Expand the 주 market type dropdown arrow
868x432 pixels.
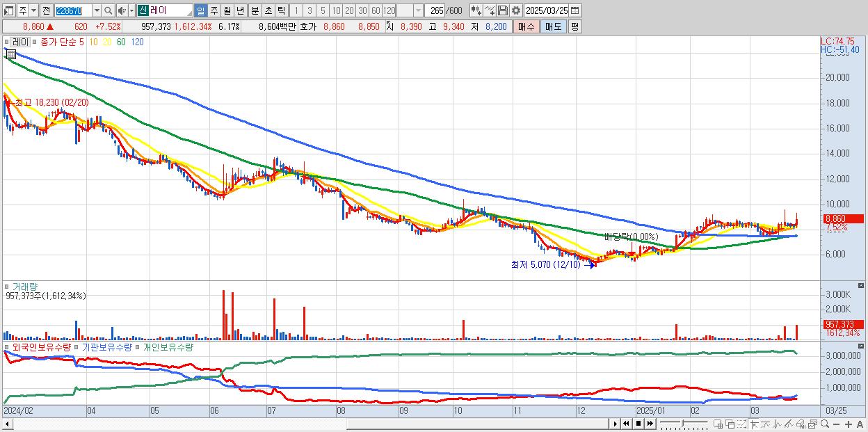pyautogui.click(x=33, y=10)
